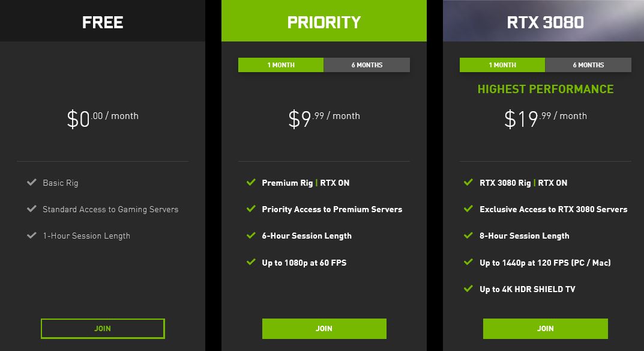644x351 pixels.
Task: Click checkmark next to Exclusive Access to RTX 3080 Servers
Action: 468,209
